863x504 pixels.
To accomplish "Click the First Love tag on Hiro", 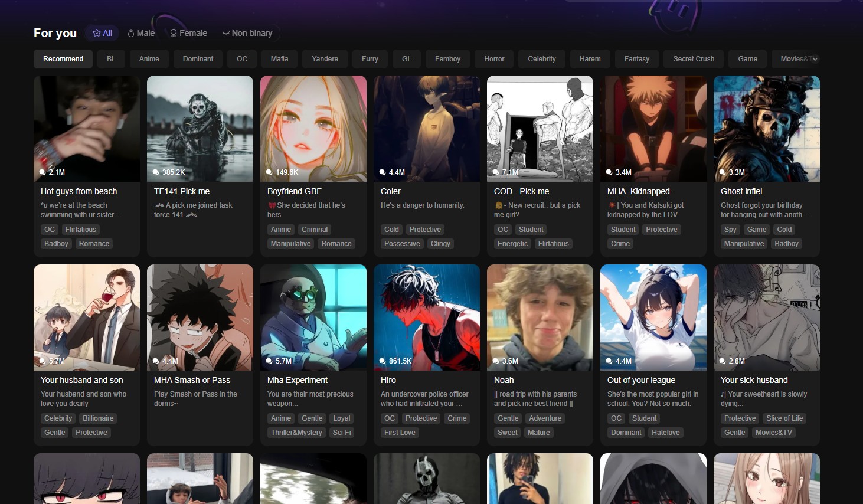I will [400, 433].
